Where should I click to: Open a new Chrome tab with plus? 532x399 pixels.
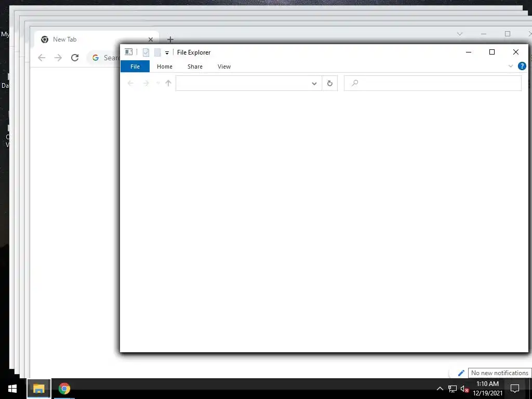click(170, 39)
